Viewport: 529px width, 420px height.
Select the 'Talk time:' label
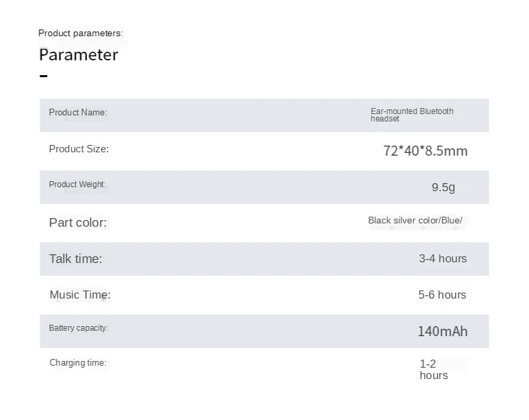coord(76,258)
